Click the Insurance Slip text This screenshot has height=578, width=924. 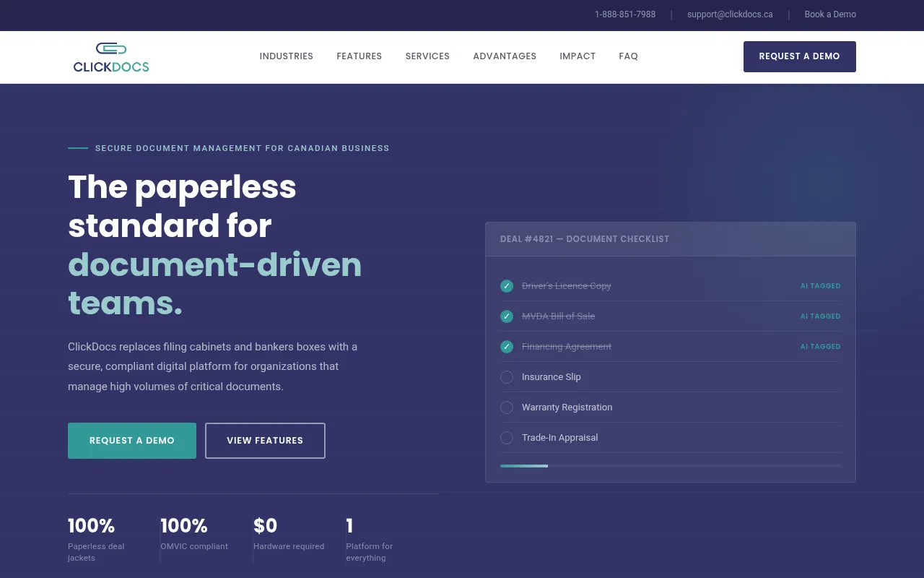[552, 377]
